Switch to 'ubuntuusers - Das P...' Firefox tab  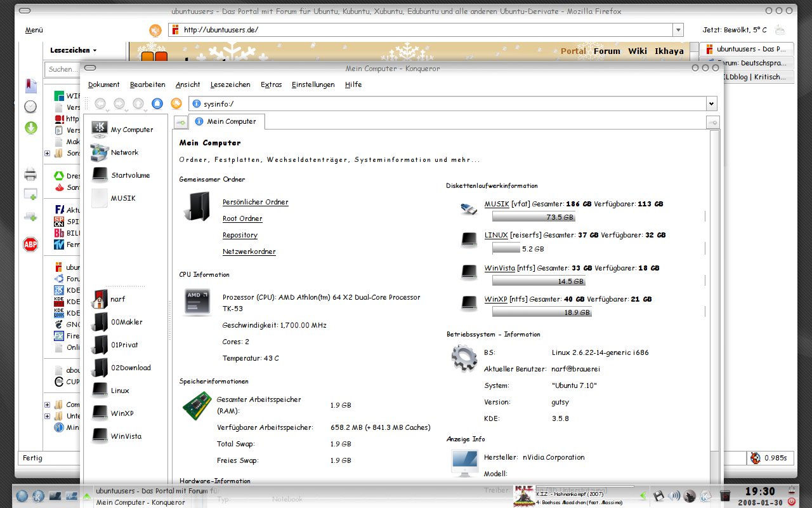click(747, 49)
